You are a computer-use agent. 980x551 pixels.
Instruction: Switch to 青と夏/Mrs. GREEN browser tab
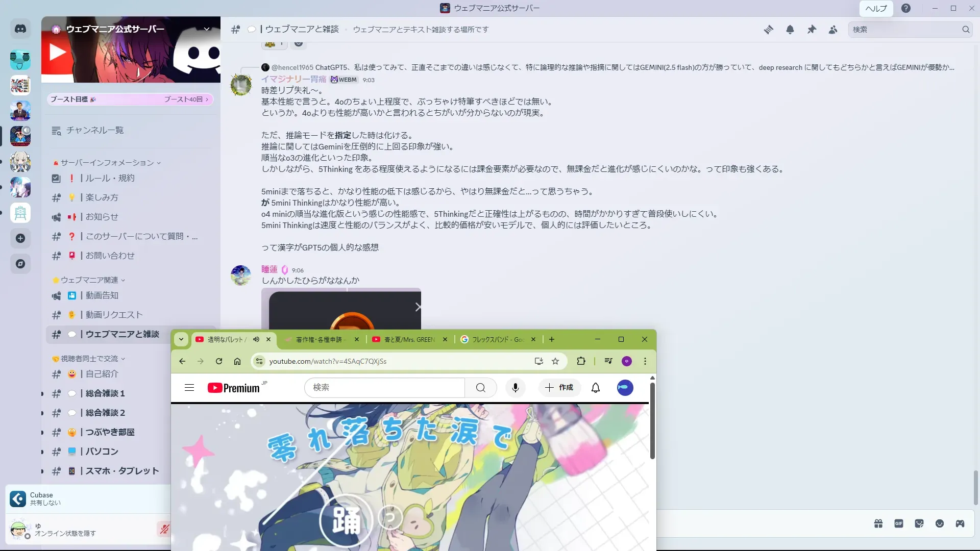coord(409,339)
